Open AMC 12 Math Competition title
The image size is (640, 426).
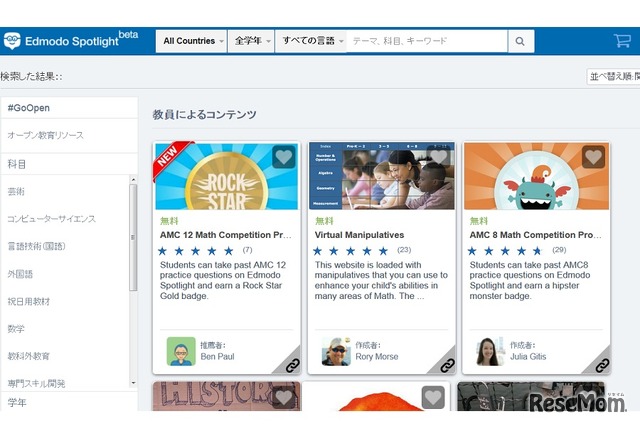pyautogui.click(x=226, y=235)
